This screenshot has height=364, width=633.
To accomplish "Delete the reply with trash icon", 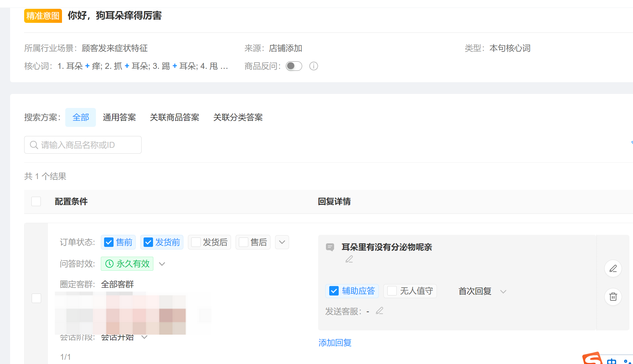I will 613,297.
